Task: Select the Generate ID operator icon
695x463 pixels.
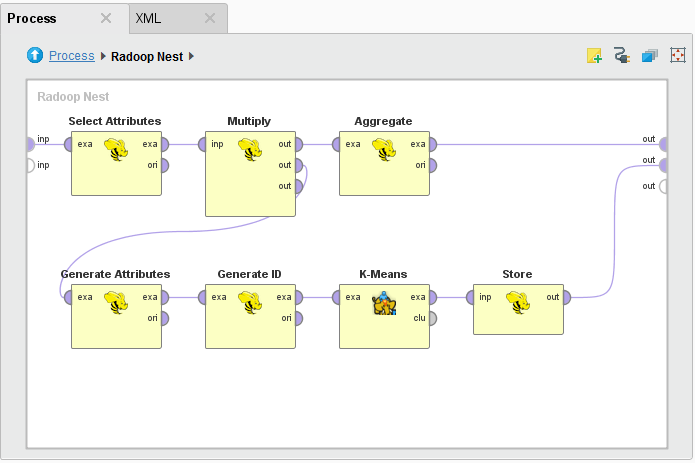Action: (x=250, y=303)
